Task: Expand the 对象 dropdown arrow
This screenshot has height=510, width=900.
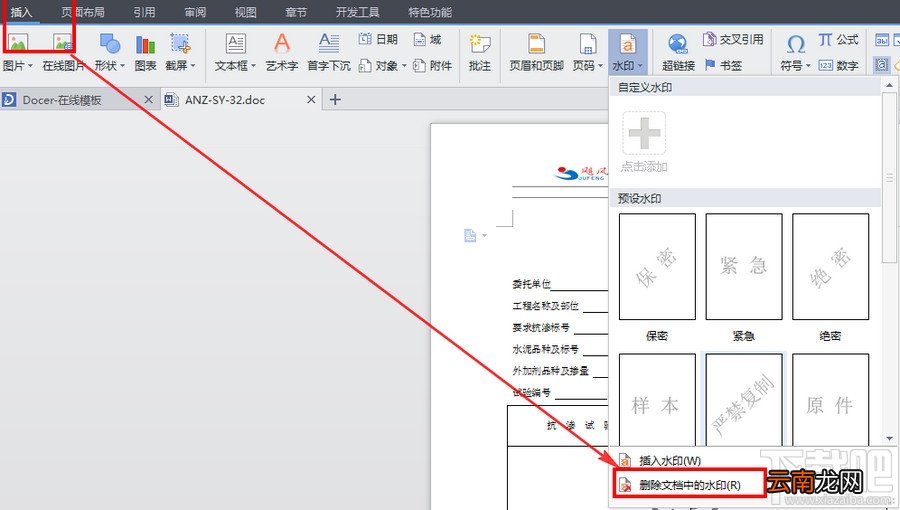Action: [x=404, y=65]
